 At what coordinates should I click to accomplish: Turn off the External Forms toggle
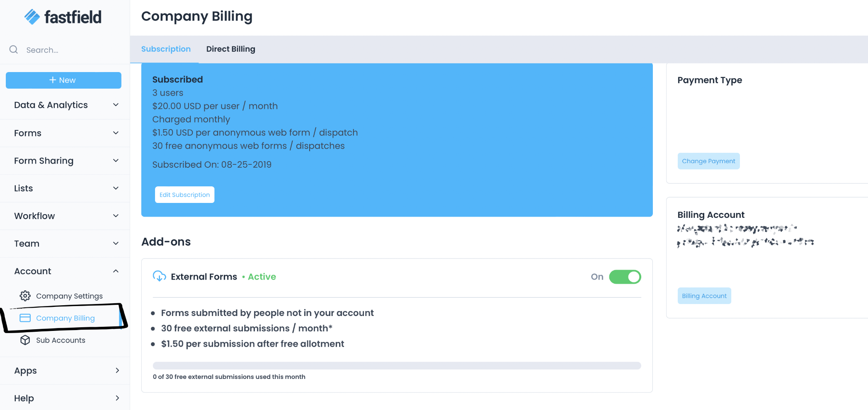[x=625, y=277]
